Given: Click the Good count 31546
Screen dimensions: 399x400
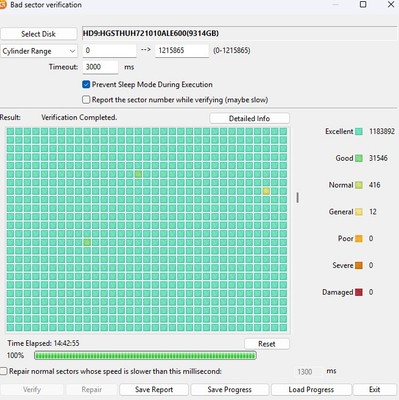Looking at the screenshot, I should pyautogui.click(x=378, y=158).
